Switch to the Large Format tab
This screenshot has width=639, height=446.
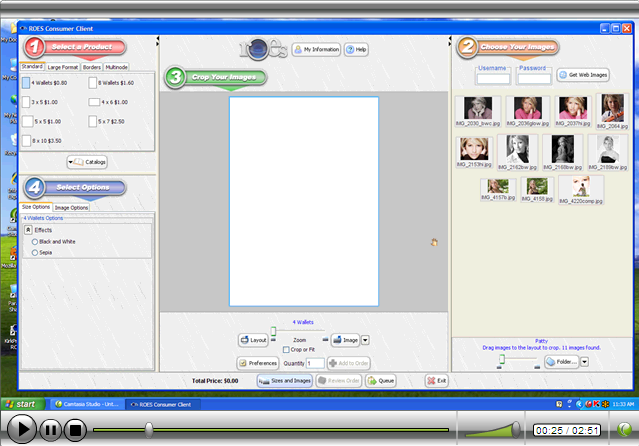62,67
